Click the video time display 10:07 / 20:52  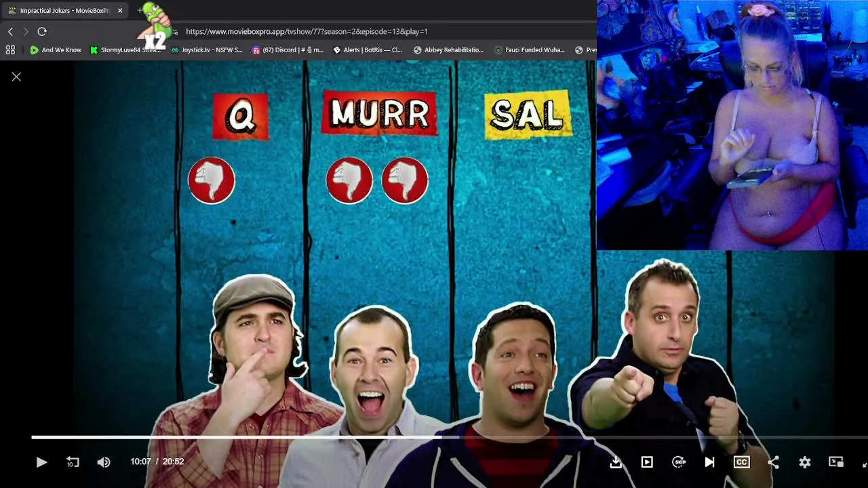pos(157,462)
